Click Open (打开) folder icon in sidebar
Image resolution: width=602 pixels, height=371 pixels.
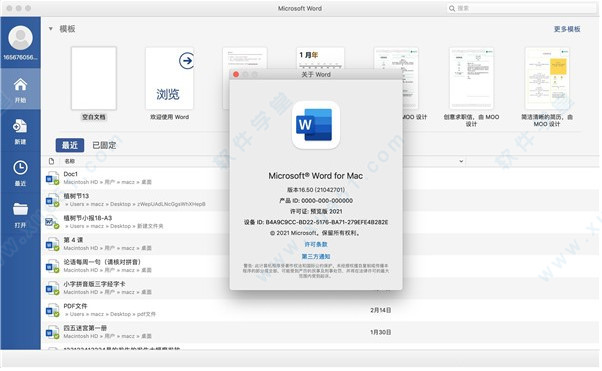(20, 209)
